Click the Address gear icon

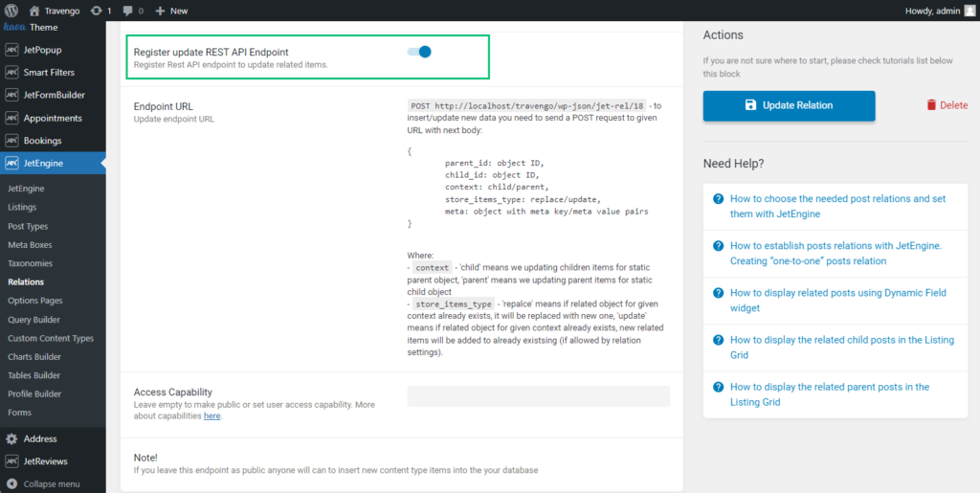(x=11, y=438)
